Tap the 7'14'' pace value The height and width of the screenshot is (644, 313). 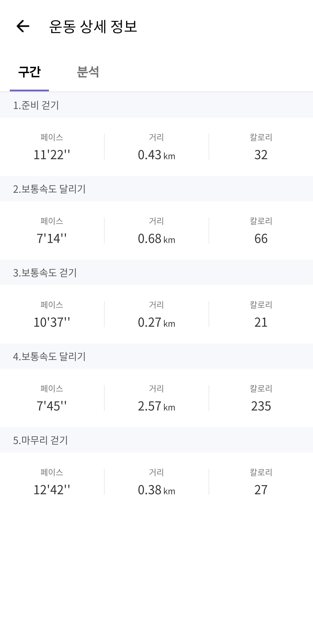[x=52, y=238]
